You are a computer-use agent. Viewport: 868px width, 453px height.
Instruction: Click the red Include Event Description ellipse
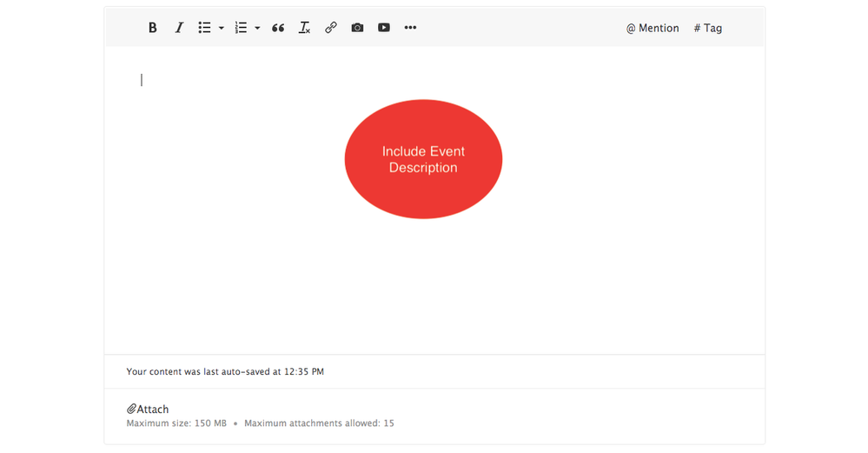(423, 159)
